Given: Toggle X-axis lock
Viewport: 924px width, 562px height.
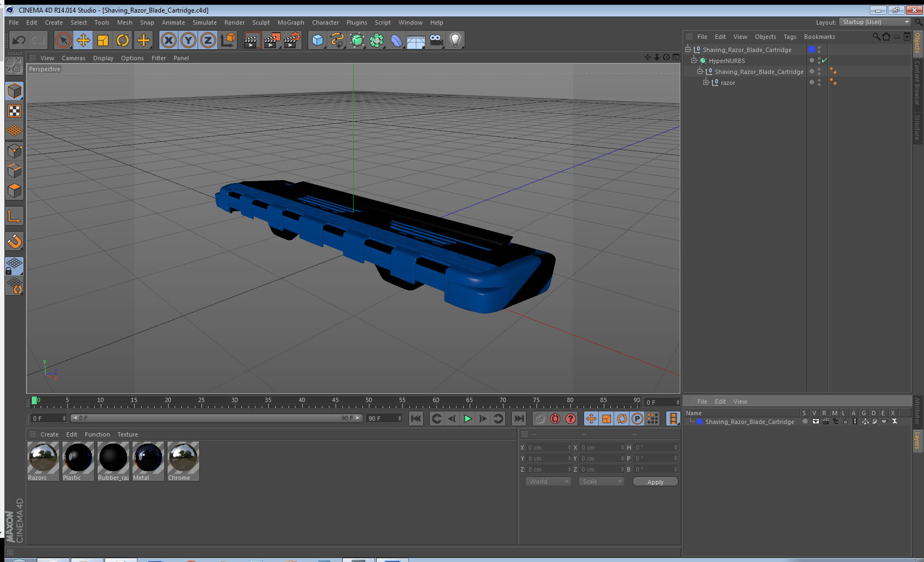Looking at the screenshot, I should [x=169, y=40].
